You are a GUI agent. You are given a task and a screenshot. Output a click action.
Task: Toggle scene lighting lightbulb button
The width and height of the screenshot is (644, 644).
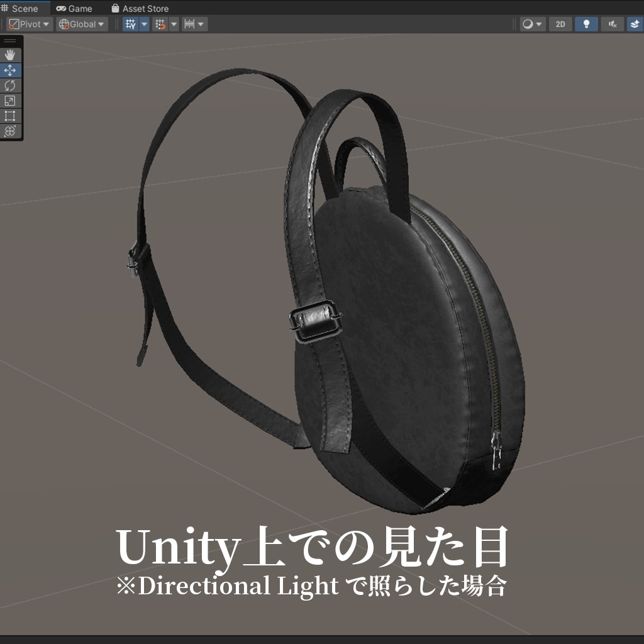(586, 25)
